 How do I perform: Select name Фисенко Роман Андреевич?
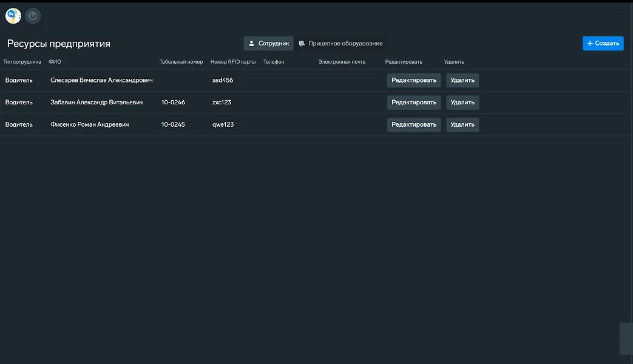pyautogui.click(x=90, y=125)
